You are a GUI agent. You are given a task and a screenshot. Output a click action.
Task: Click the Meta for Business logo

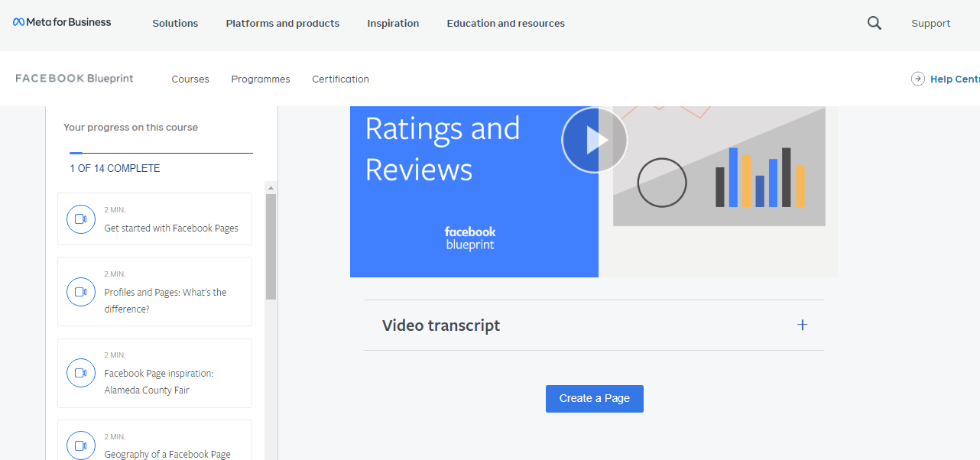[62, 22]
